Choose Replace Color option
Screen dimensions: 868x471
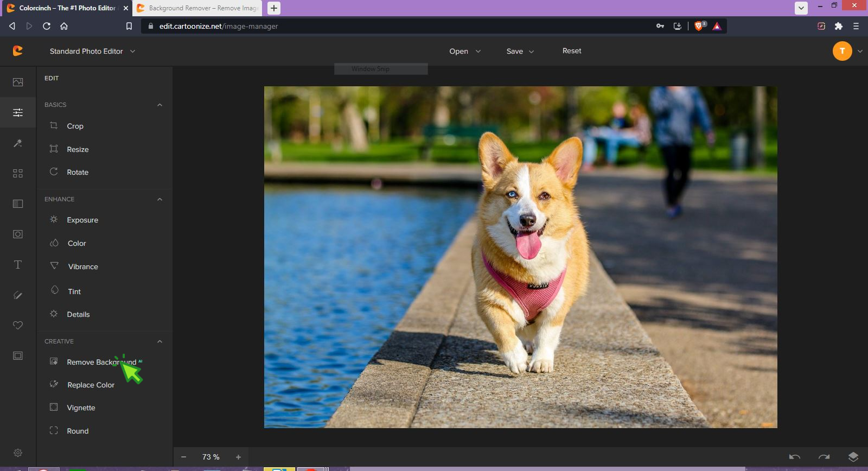91,385
